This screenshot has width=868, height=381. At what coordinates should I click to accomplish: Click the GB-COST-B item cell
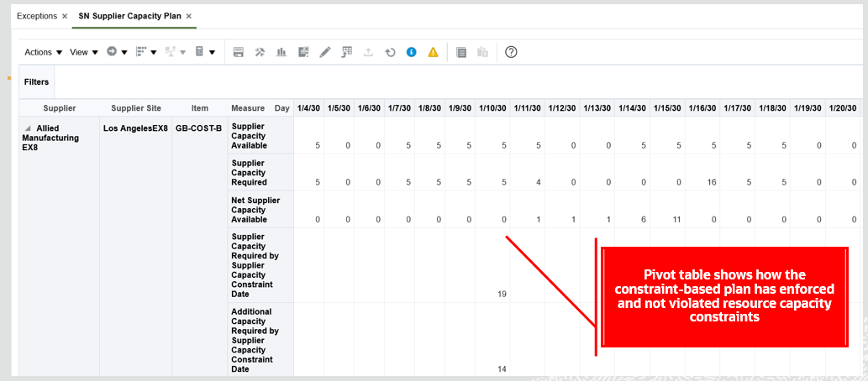pyautogui.click(x=199, y=128)
